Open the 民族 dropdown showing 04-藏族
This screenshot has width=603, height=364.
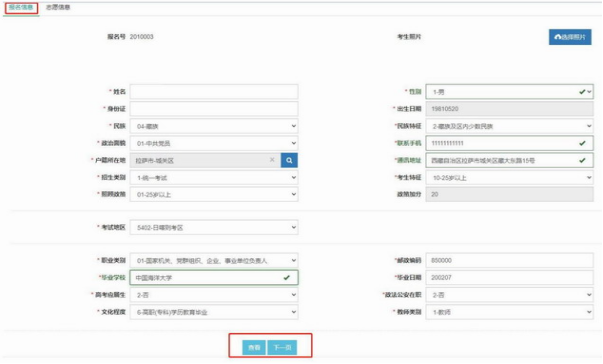coord(214,126)
